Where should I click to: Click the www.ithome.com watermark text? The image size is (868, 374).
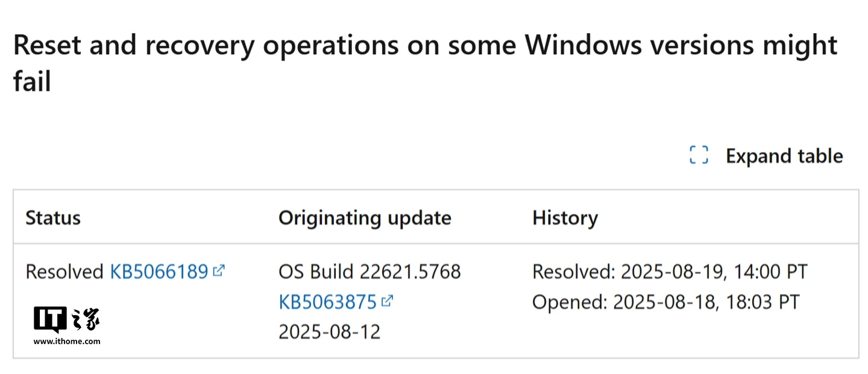tap(68, 341)
